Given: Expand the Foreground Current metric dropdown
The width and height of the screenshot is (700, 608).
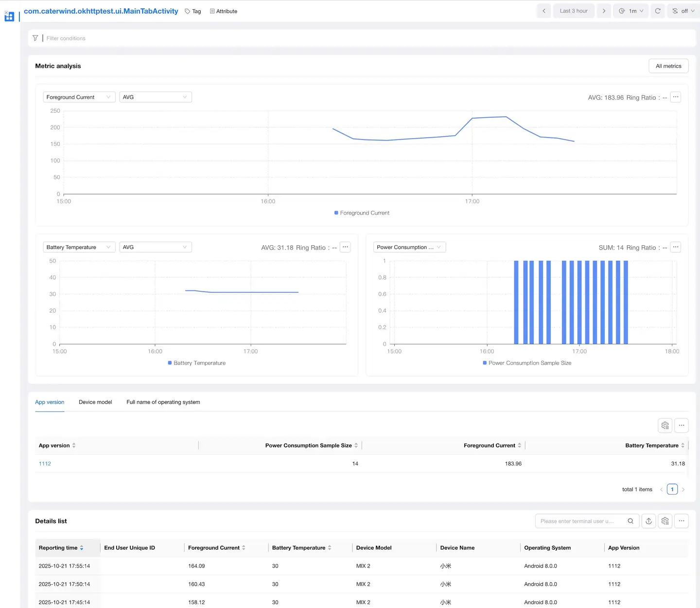Looking at the screenshot, I should pyautogui.click(x=79, y=97).
